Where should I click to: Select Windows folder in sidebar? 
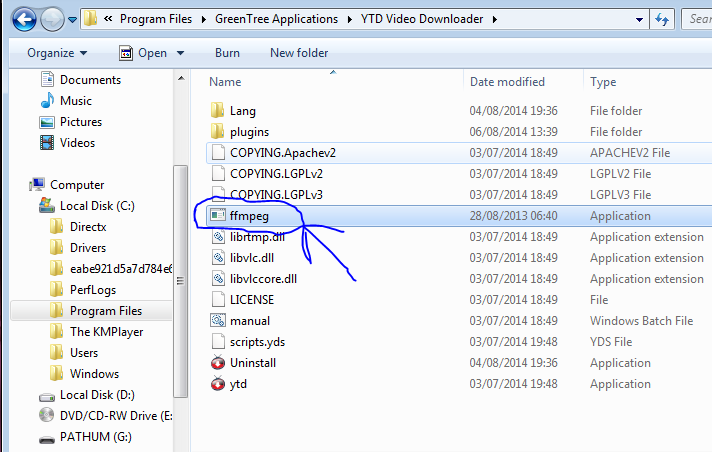(94, 373)
